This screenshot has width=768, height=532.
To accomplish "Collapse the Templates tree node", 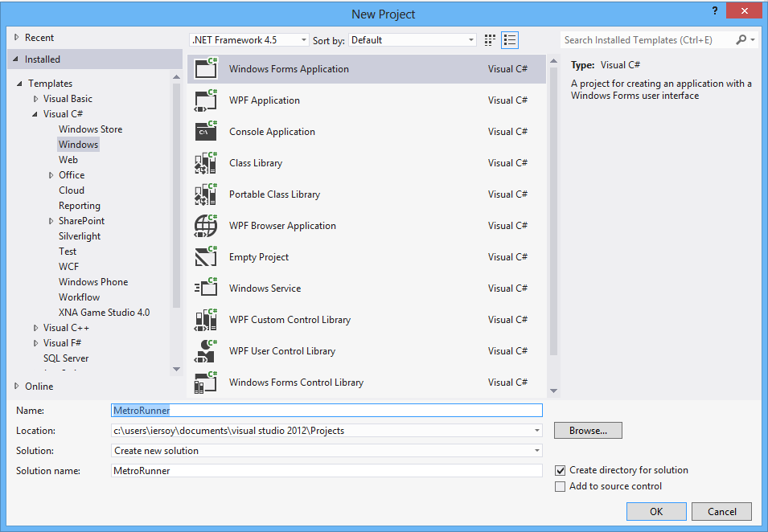I will [19, 84].
